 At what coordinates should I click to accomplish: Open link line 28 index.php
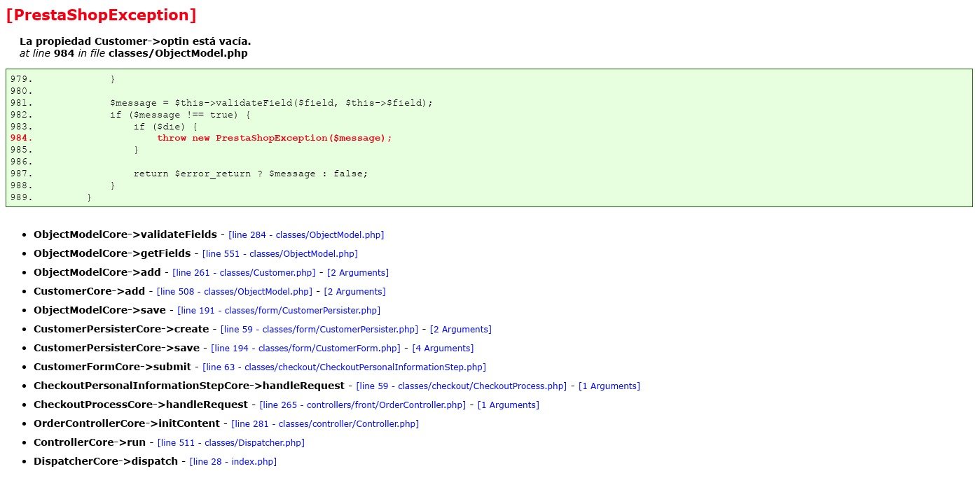pyautogui.click(x=233, y=462)
